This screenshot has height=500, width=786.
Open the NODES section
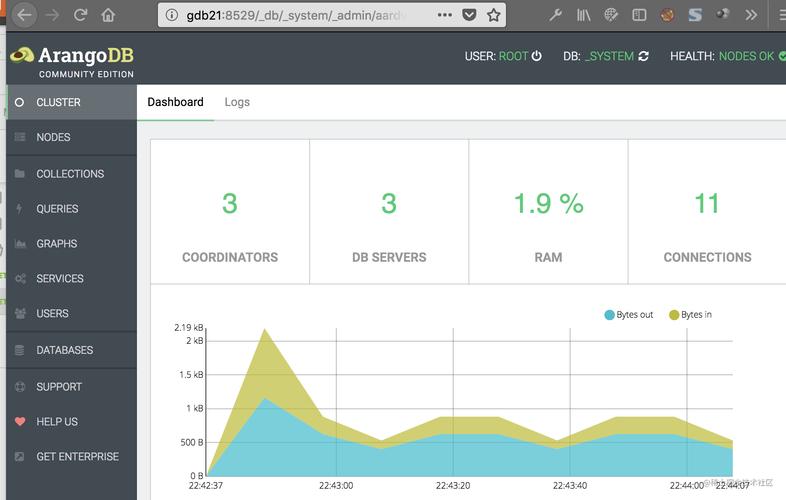(x=71, y=137)
